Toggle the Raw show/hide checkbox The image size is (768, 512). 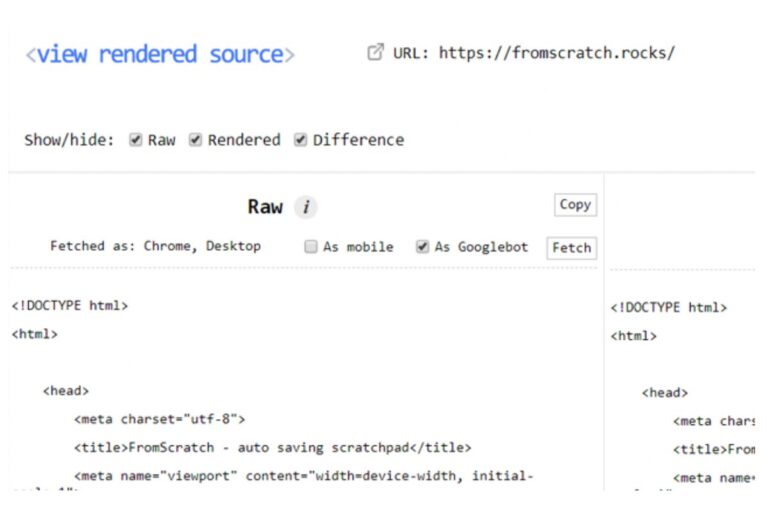(136, 140)
